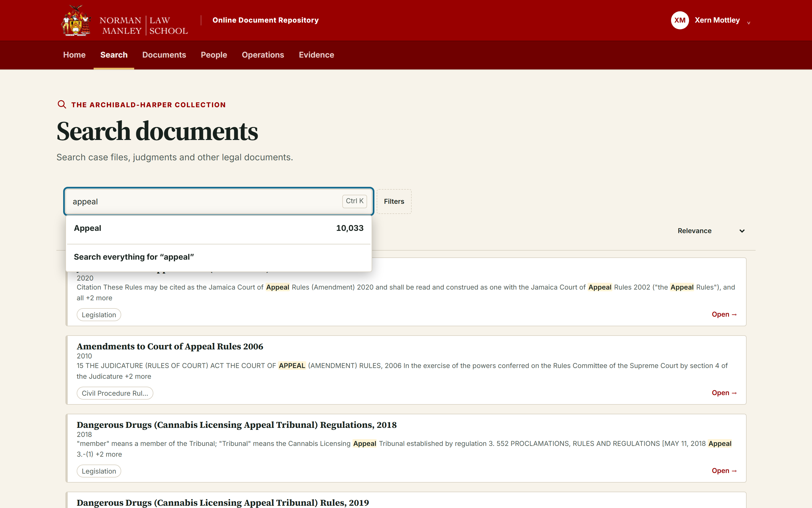Click the Xern Mottley username
The image size is (812, 508).
tap(717, 20)
